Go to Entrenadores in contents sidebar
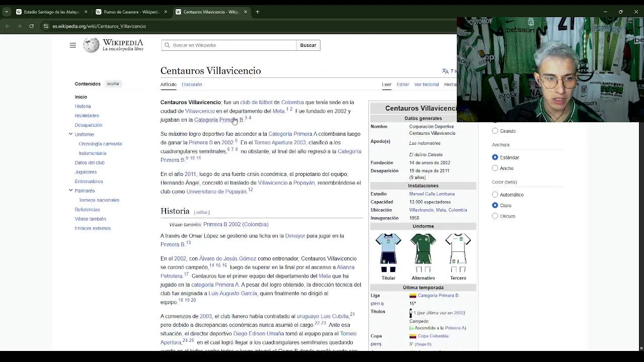 89,182
